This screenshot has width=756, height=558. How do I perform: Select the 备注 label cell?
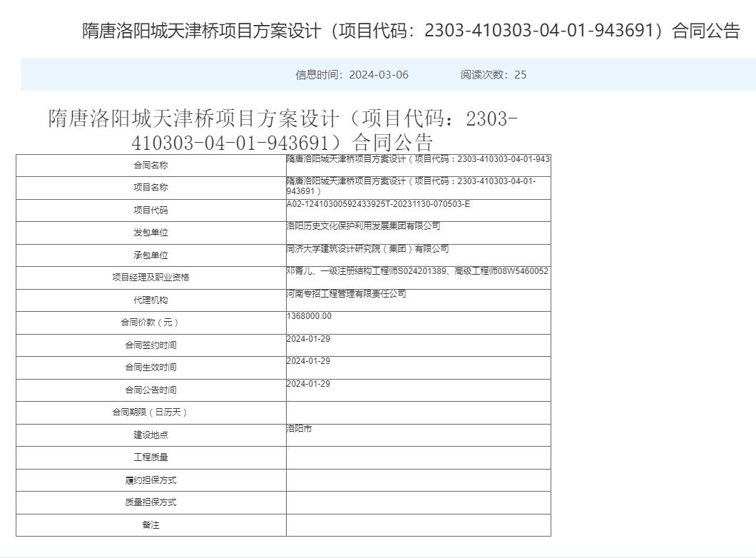tap(151, 524)
